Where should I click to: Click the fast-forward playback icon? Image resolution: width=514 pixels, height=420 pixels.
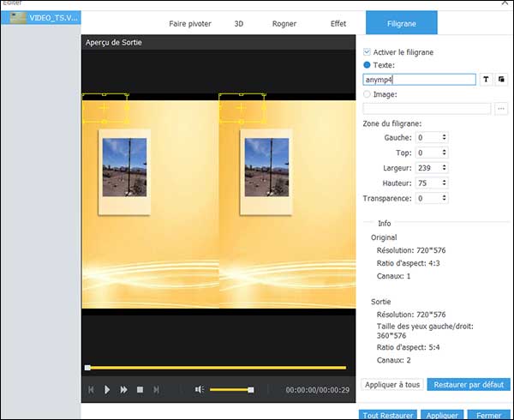124,389
